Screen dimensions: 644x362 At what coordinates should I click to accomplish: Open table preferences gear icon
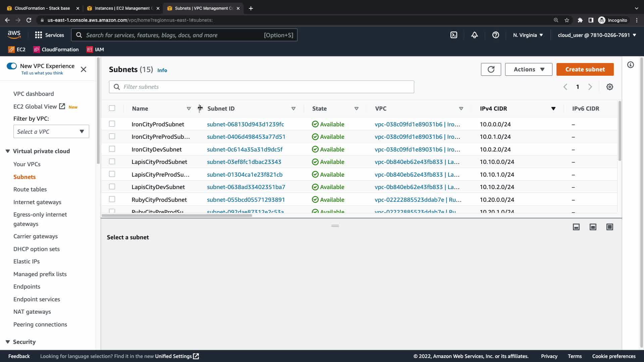tap(609, 87)
